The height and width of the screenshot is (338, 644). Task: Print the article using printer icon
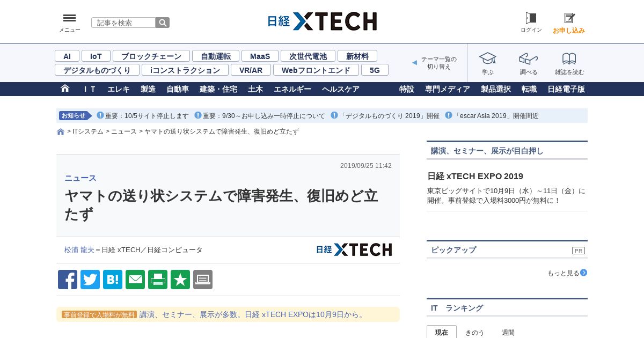(158, 280)
